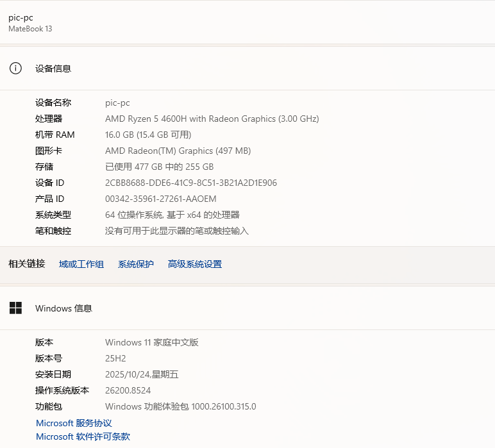The height and width of the screenshot is (448, 495).
Task: Open Microsoft 软件许可条款 link
Action: pyautogui.click(x=83, y=436)
